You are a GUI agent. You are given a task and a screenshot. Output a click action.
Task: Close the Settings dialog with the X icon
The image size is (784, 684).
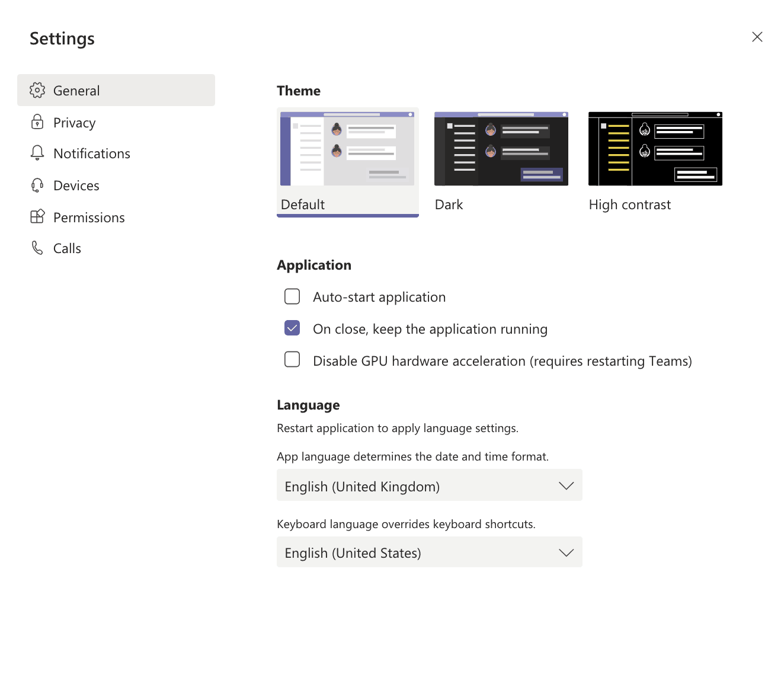[x=757, y=37]
